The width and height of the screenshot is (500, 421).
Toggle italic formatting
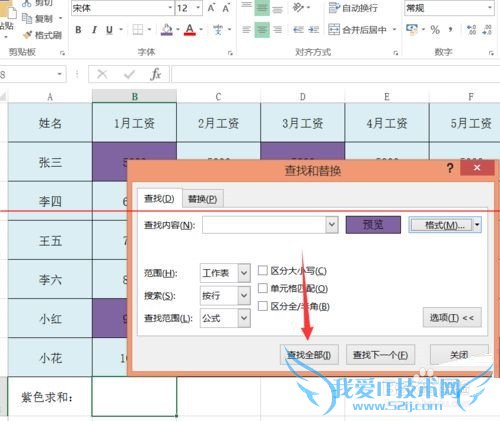(94, 30)
